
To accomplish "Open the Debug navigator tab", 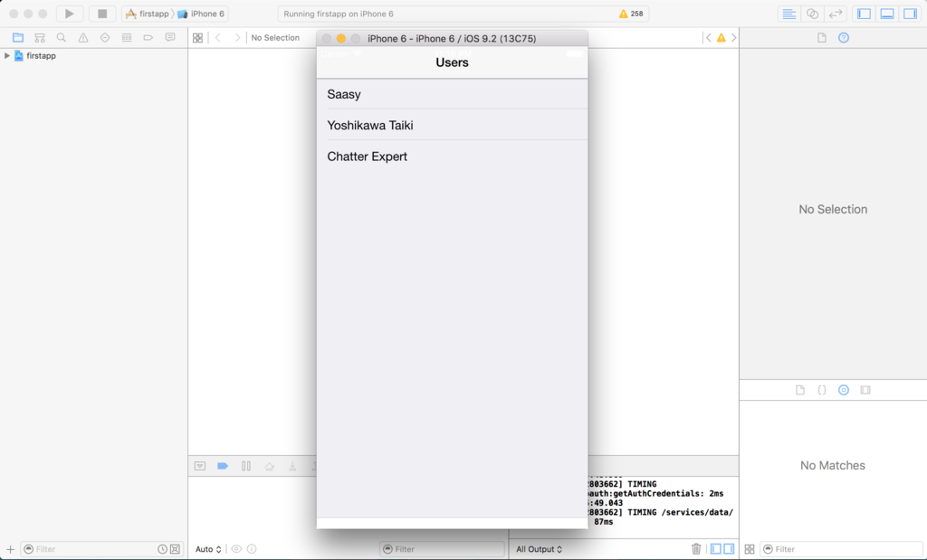I will click(127, 38).
